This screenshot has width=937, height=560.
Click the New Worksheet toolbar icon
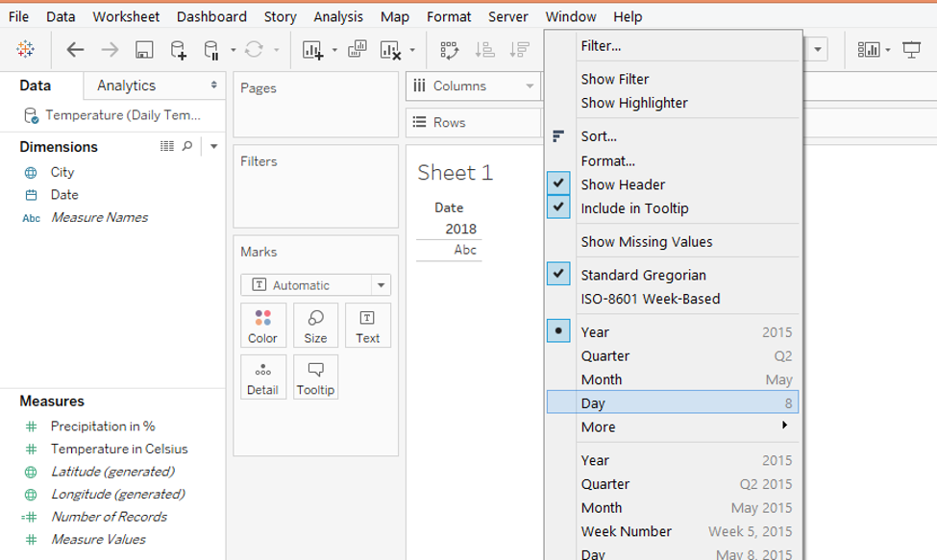pyautogui.click(x=312, y=50)
